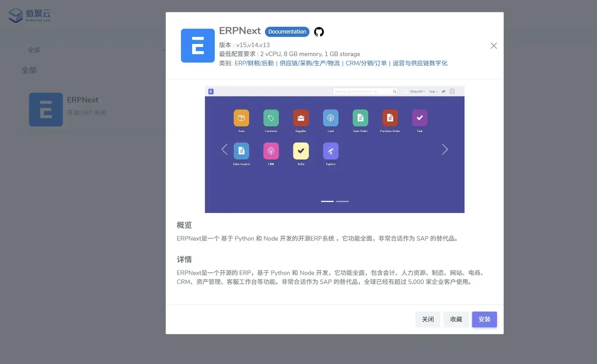Open the GitHub repository icon

[319, 32]
